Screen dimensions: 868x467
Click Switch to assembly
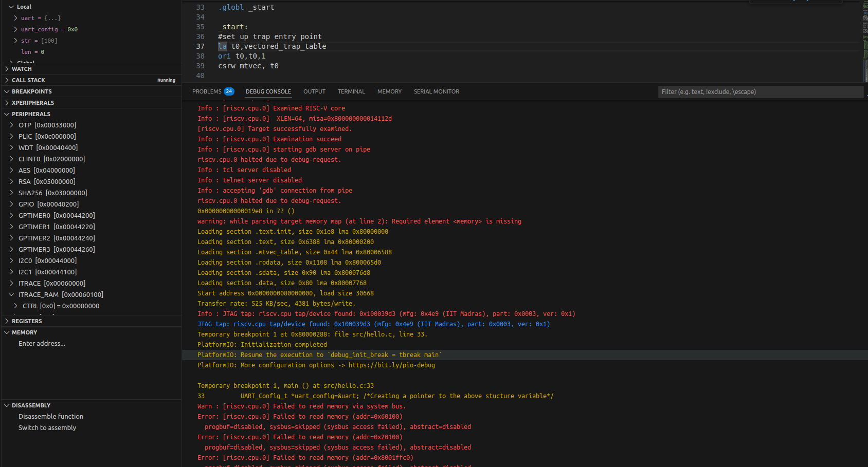pyautogui.click(x=47, y=428)
